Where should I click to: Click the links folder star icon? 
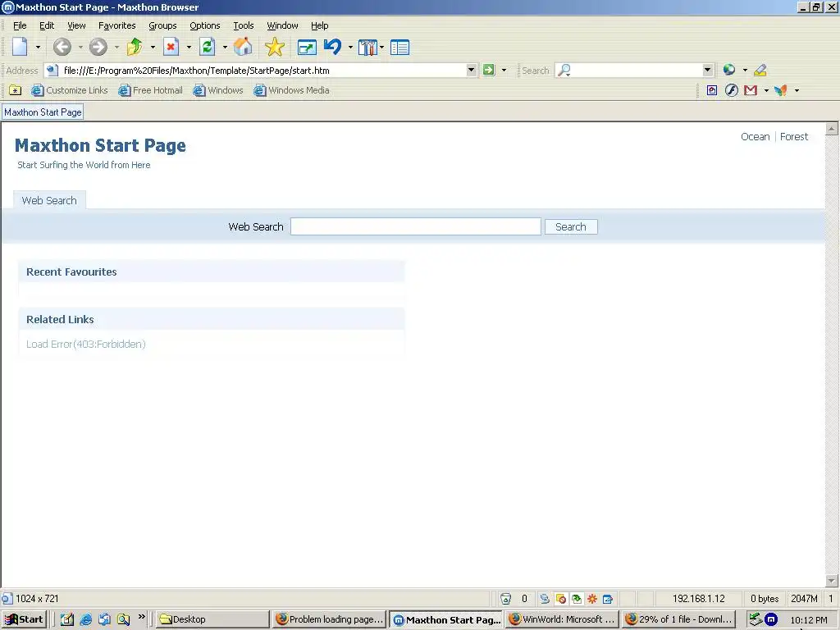(x=16, y=90)
